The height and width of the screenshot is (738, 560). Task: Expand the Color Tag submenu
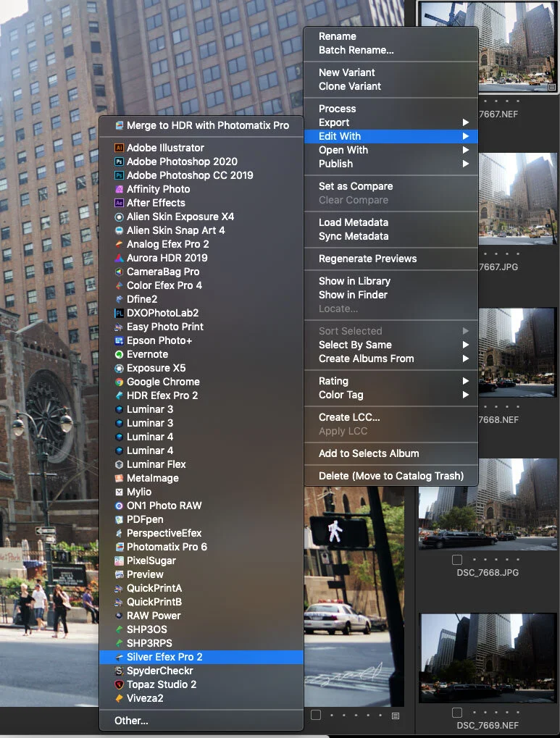point(465,395)
